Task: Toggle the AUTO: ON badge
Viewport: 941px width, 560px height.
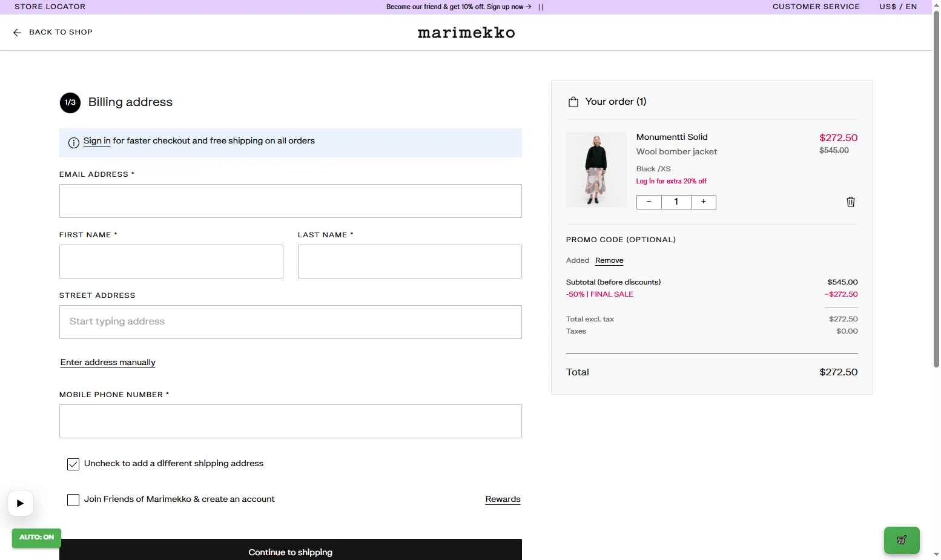Action: click(x=36, y=538)
